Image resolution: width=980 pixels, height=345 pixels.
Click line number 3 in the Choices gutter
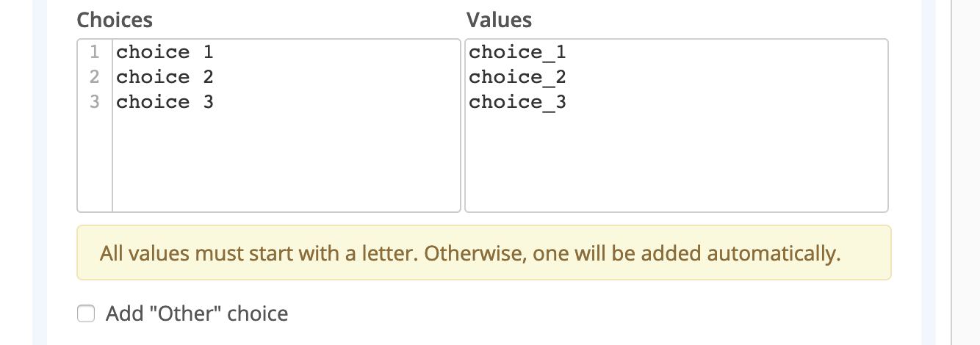(x=94, y=102)
